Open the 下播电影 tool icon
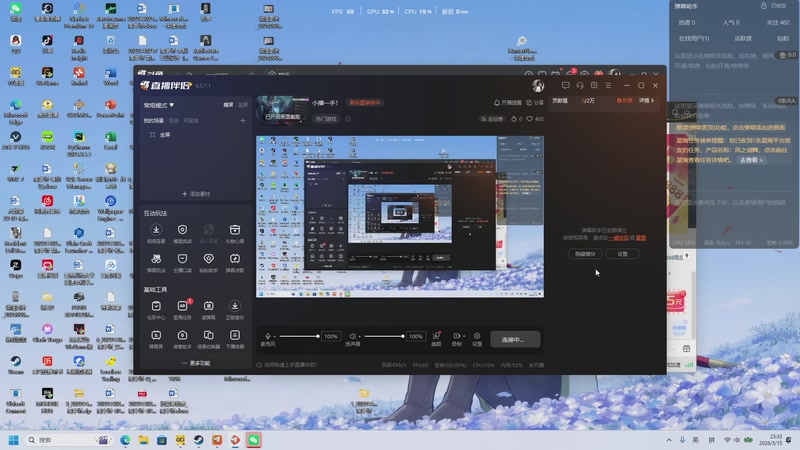 point(235,335)
